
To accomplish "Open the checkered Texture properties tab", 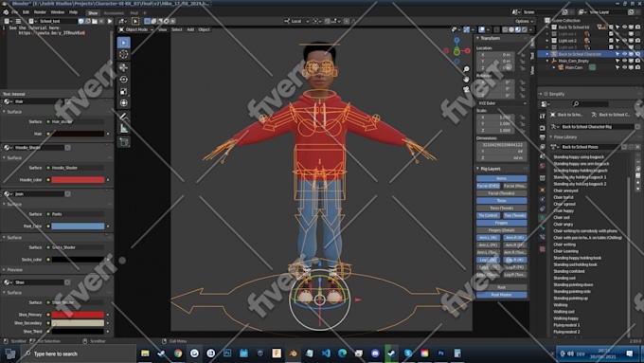I will (543, 249).
